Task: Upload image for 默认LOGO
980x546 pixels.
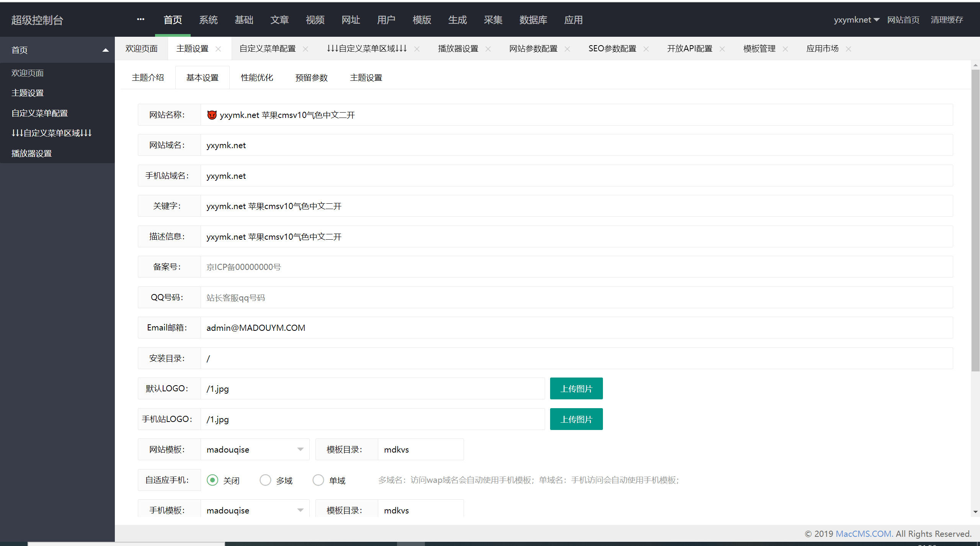Action: point(576,389)
